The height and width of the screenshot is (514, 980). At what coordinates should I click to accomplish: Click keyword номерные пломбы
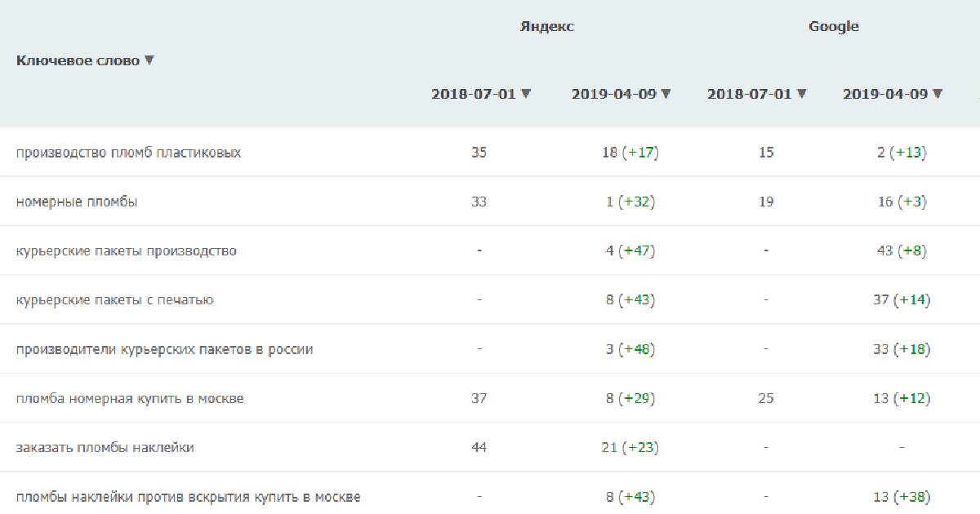click(x=77, y=202)
